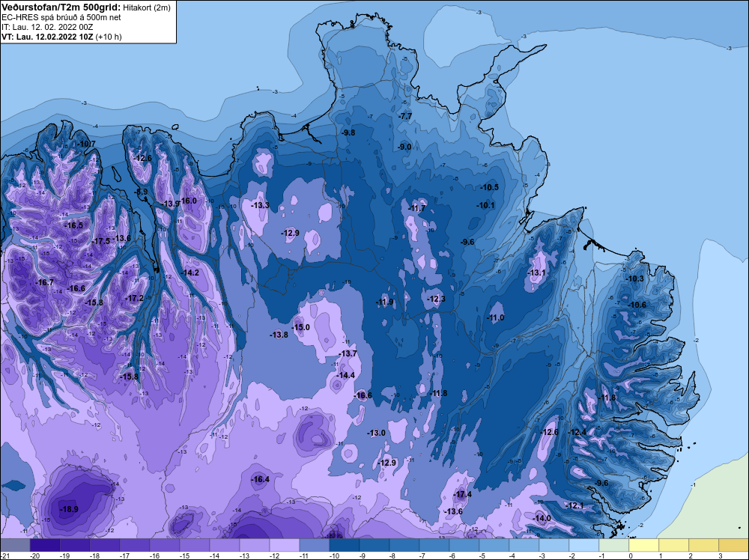
Task: Pick the color swatch between -20 and -19
Action: pos(45,545)
